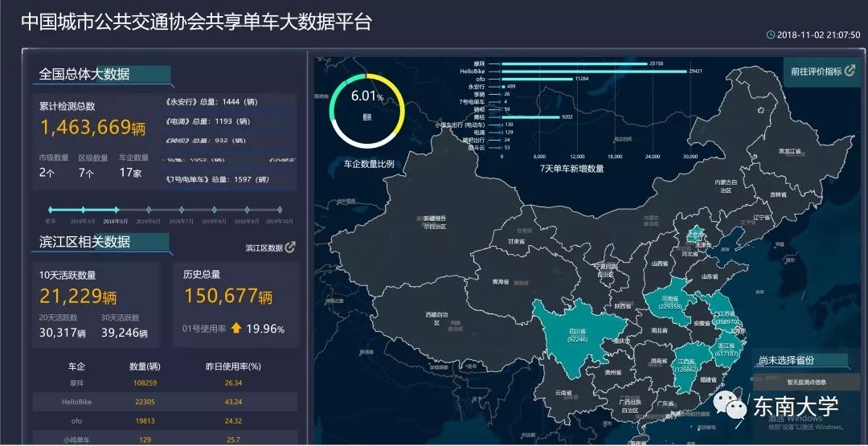The width and height of the screenshot is (868, 446).
Task: Select 河南省 on the map
Action: [x=668, y=301]
